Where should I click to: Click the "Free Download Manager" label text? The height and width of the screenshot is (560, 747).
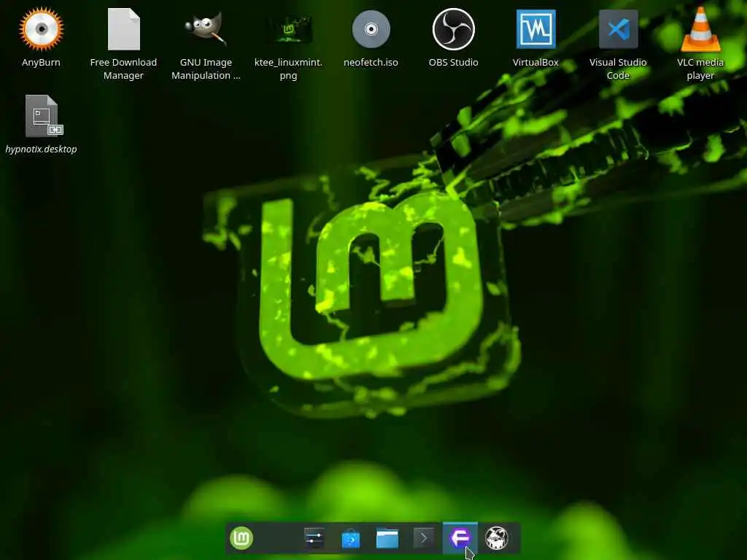point(123,69)
